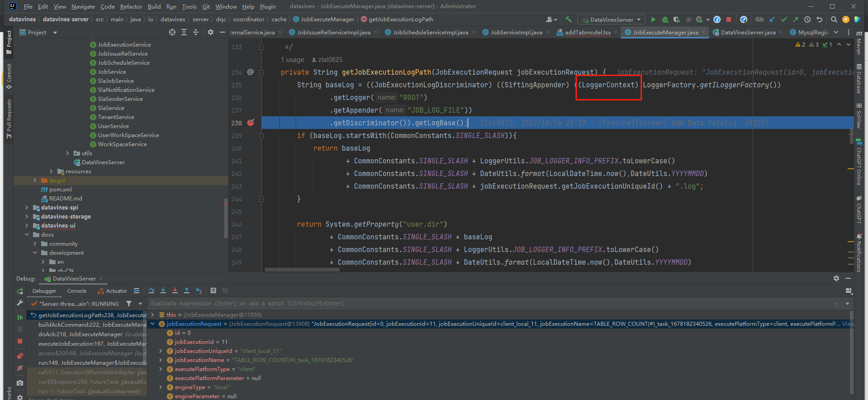Expand the target folder in project tree
Screen dimensions: 868x400
(35, 181)
